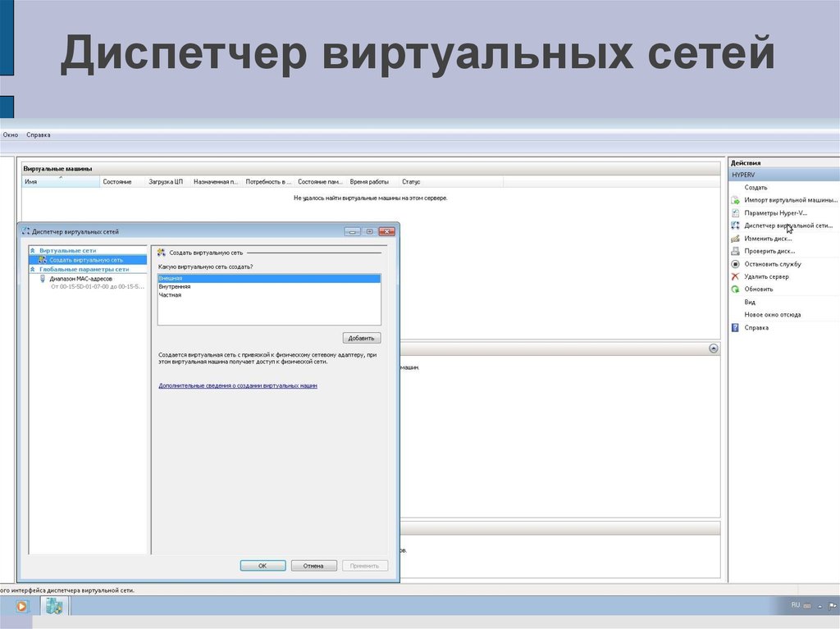Click the 'Потребность в...' column header
The image size is (840, 629).
[x=268, y=181]
